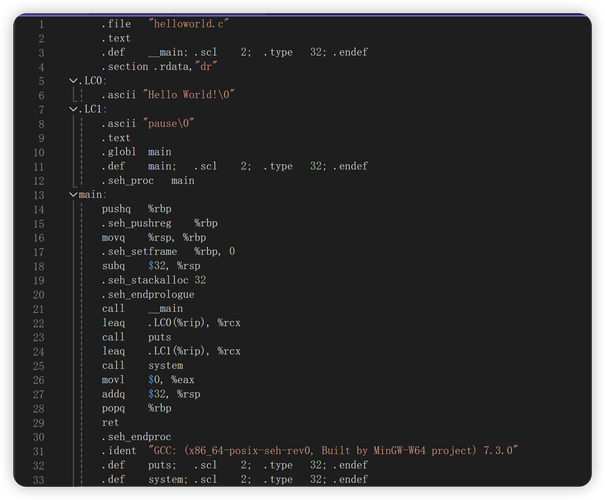Click the .section .rdata directive line
The image size is (605, 500).
click(159, 67)
